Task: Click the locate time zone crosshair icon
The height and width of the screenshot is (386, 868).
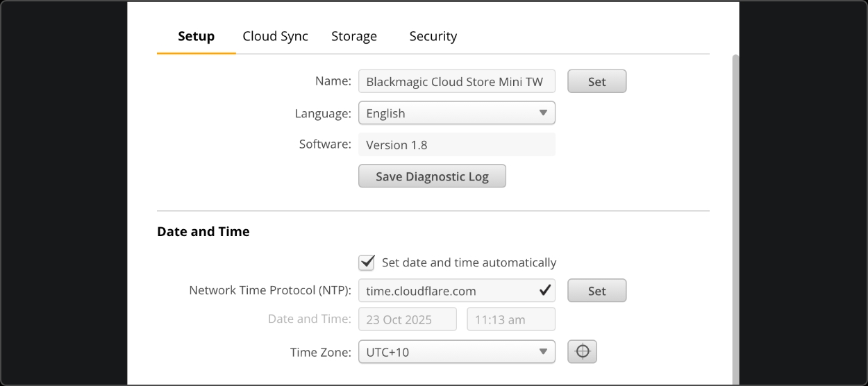Action: point(582,352)
